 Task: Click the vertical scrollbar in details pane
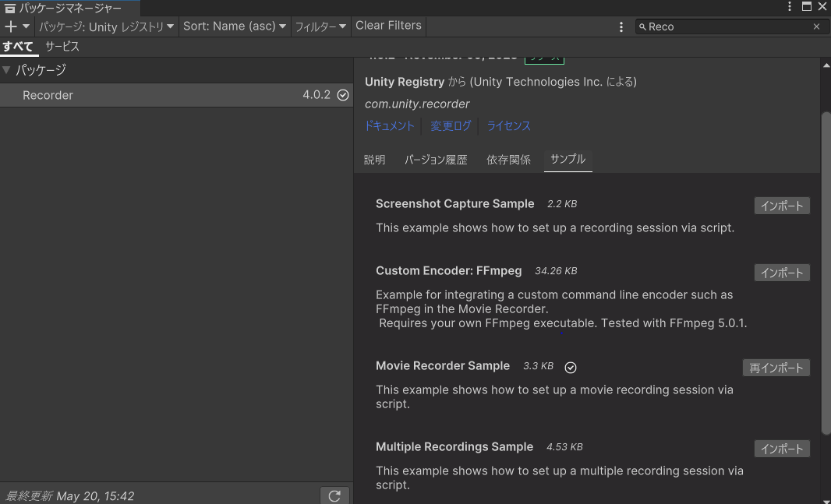point(826,273)
